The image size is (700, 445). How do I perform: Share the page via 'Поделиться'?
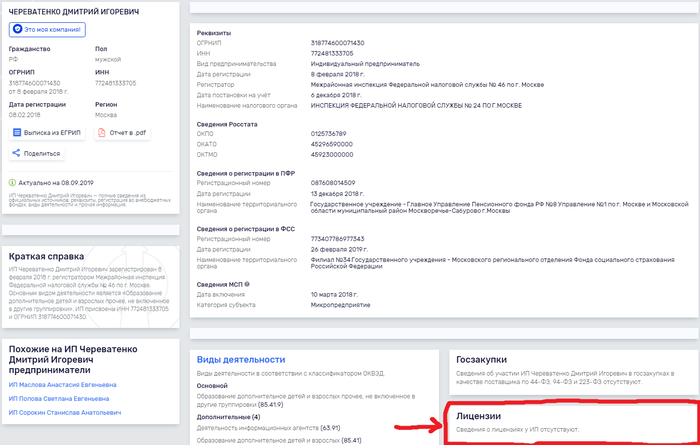point(37,154)
